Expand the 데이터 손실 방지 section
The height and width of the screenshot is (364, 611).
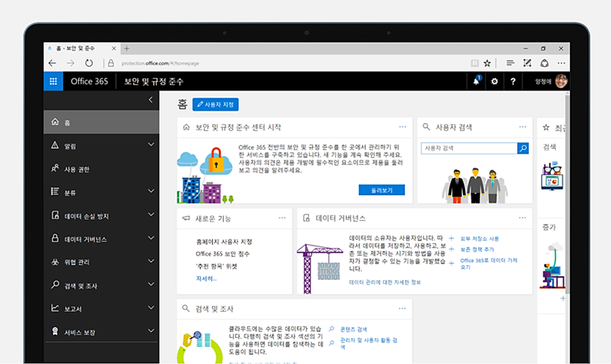click(151, 215)
